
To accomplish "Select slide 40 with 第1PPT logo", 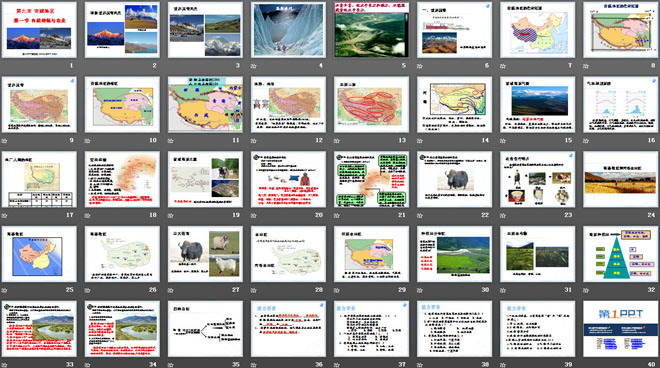I will click(620, 329).
